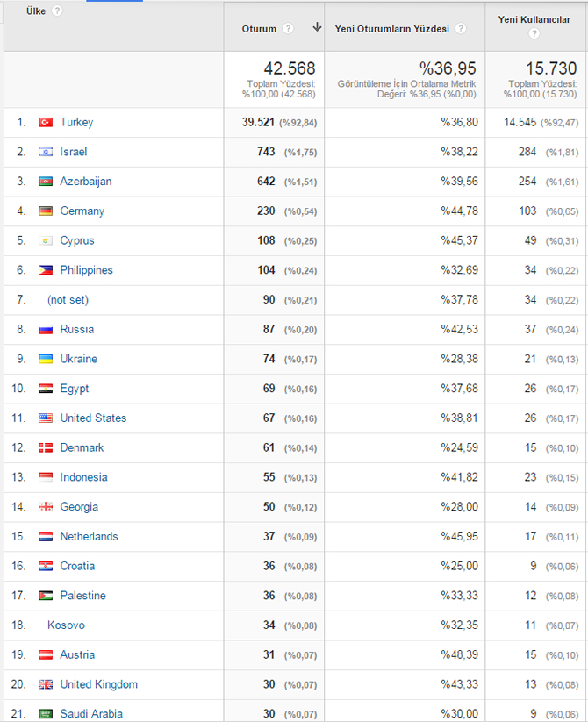Click the sort arrow in Oturum column

coord(317,28)
